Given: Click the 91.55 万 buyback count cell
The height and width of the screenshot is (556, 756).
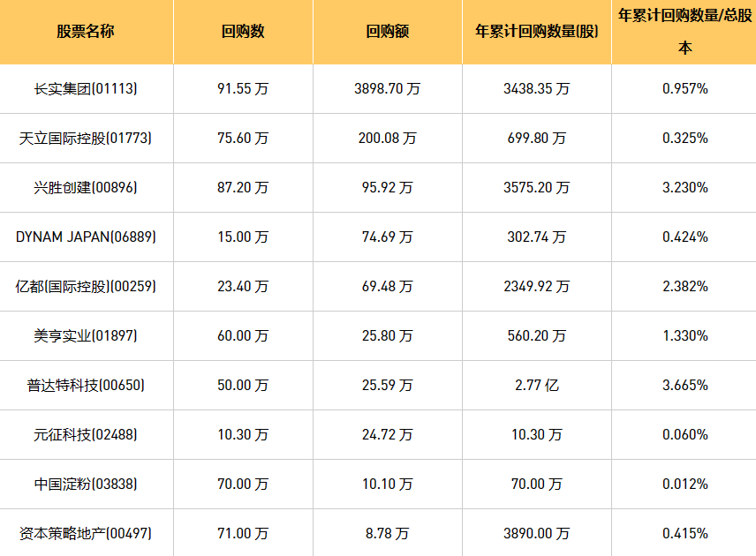Looking at the screenshot, I should [x=243, y=88].
